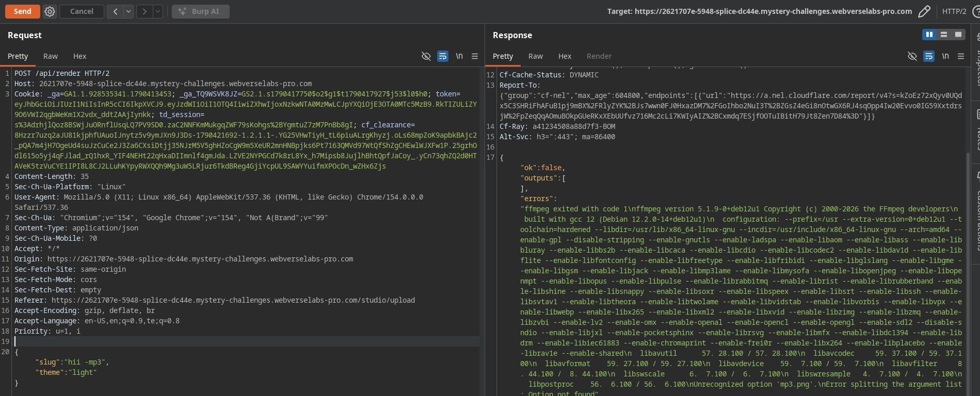Click the "light" theme value
The height and width of the screenshot is (396, 980).
(83, 372)
